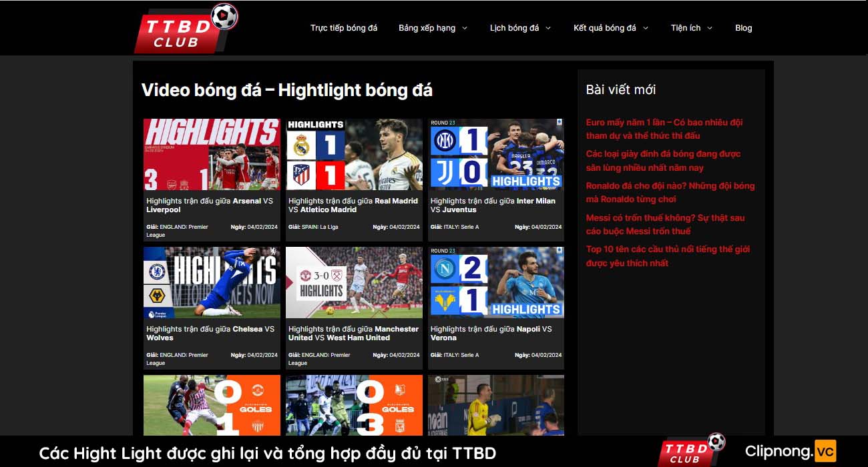Open article Messi có trốn thuế không
Screen dimensions: 868x467
coord(665,224)
